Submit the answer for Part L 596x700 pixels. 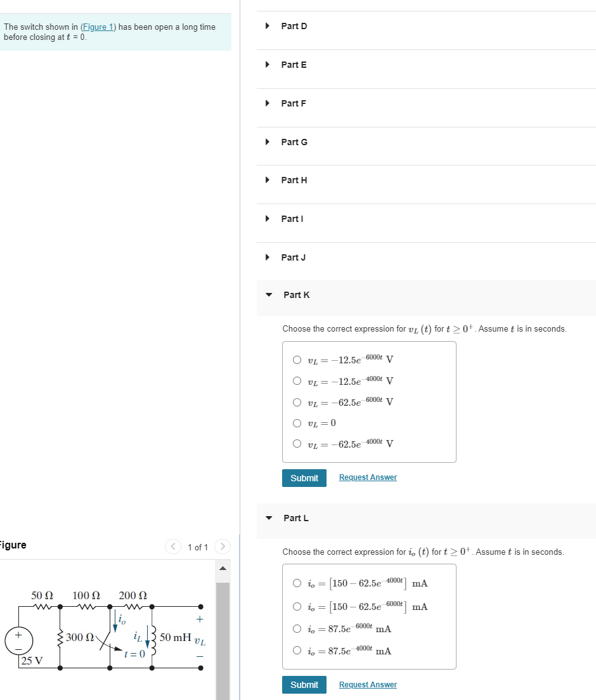click(x=304, y=685)
